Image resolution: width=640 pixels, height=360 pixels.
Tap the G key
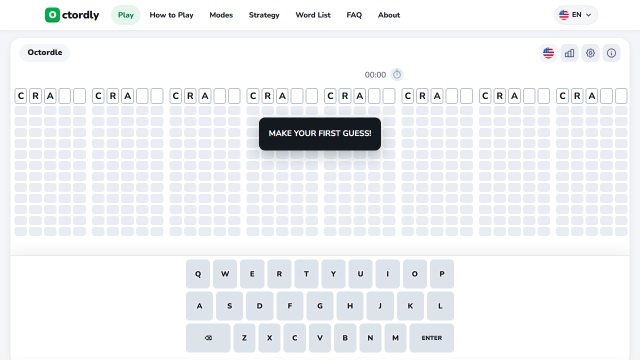click(x=320, y=306)
